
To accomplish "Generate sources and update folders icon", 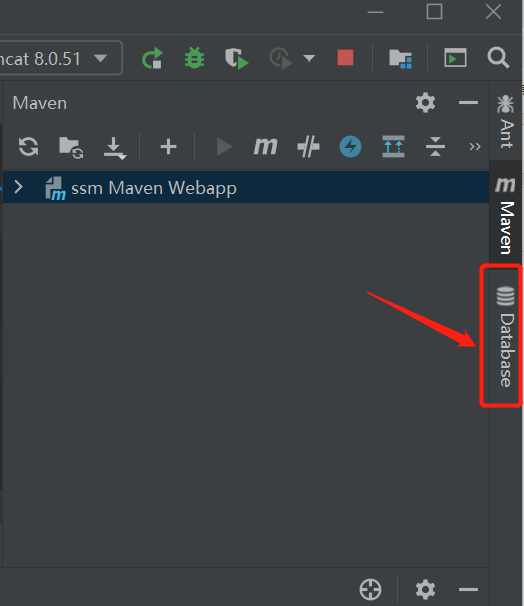I will pos(71,147).
